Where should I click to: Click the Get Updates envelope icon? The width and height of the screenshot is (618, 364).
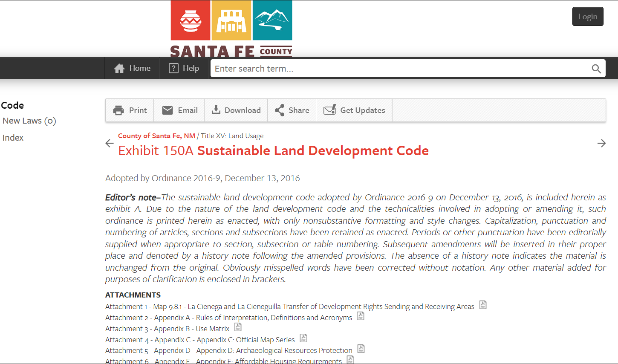click(x=329, y=110)
